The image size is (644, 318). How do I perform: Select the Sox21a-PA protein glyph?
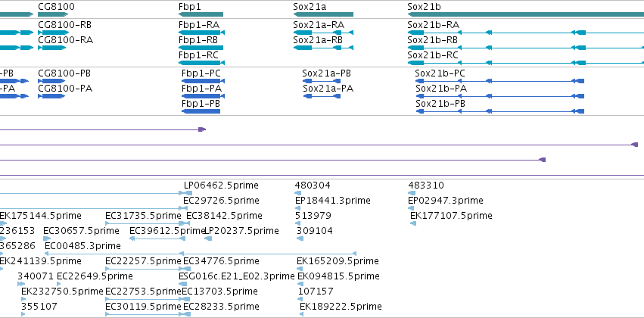(x=322, y=96)
